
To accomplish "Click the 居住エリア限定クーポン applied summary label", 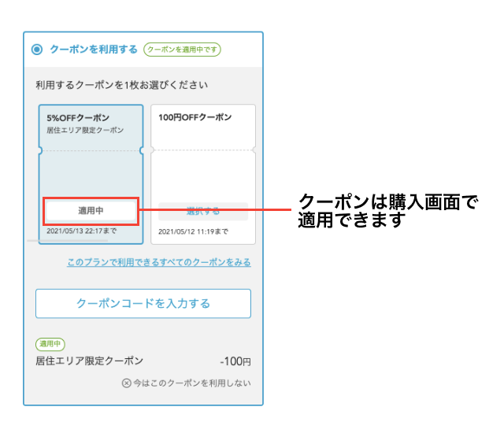I will [89, 361].
